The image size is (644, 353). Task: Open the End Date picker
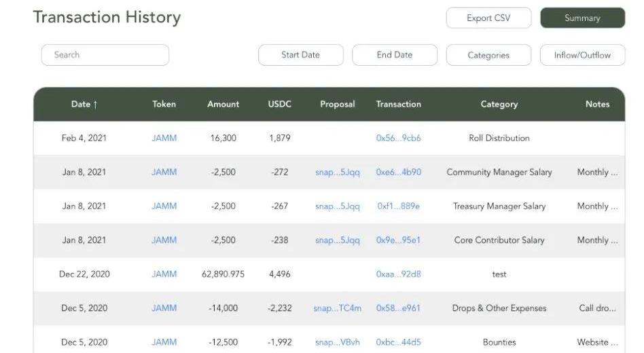pyautogui.click(x=394, y=55)
